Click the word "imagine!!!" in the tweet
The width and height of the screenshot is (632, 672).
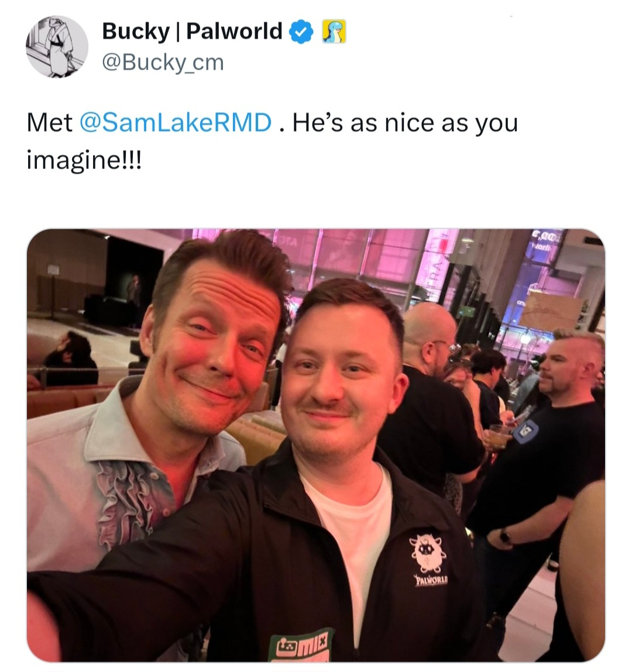click(x=84, y=160)
